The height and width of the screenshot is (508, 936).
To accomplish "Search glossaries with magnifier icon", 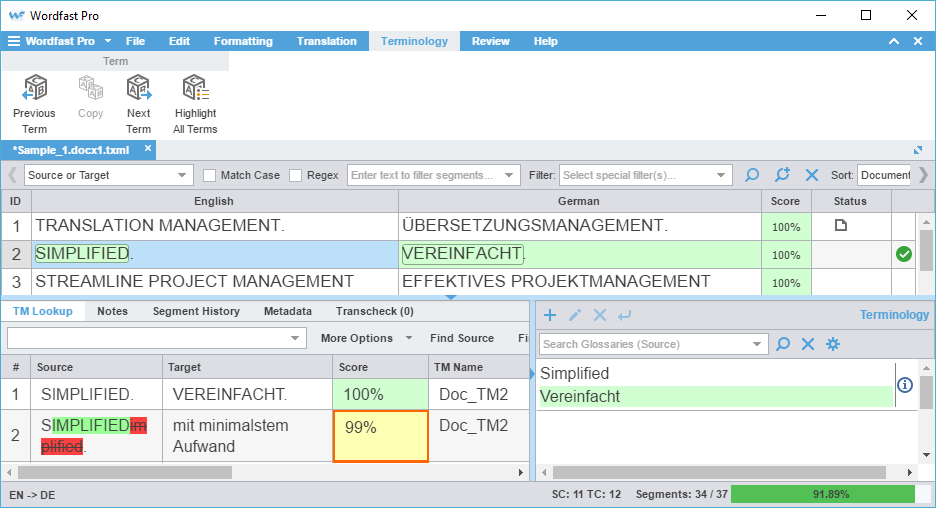I will [783, 344].
